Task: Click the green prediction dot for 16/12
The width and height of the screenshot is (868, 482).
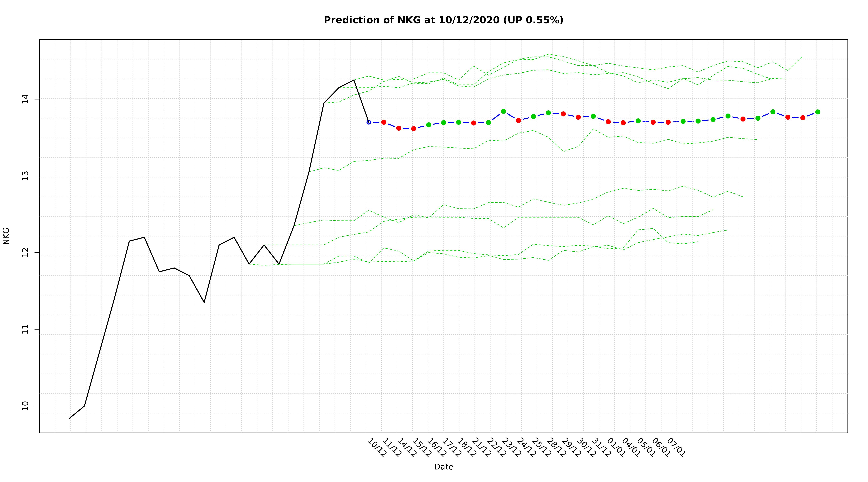Action: (429, 125)
